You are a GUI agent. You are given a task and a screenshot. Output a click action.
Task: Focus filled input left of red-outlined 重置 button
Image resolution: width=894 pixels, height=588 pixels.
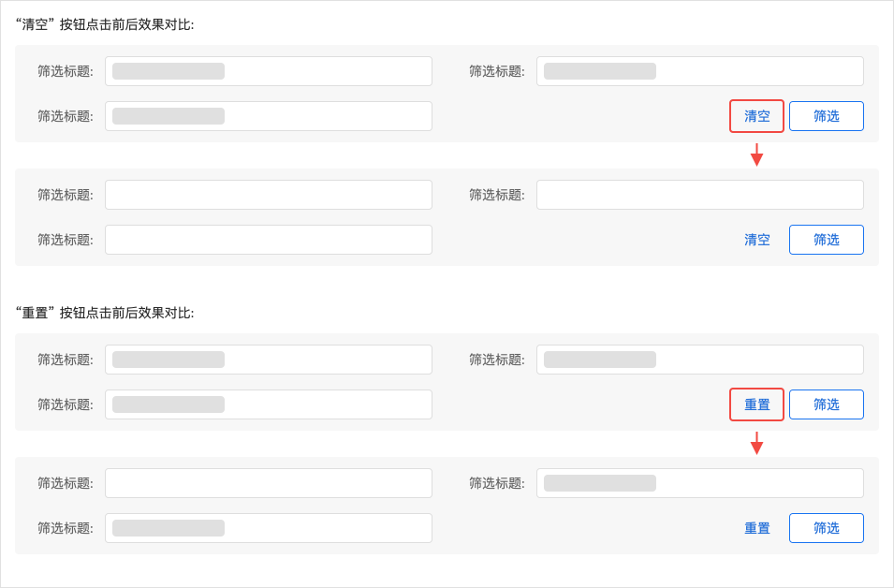click(x=268, y=404)
